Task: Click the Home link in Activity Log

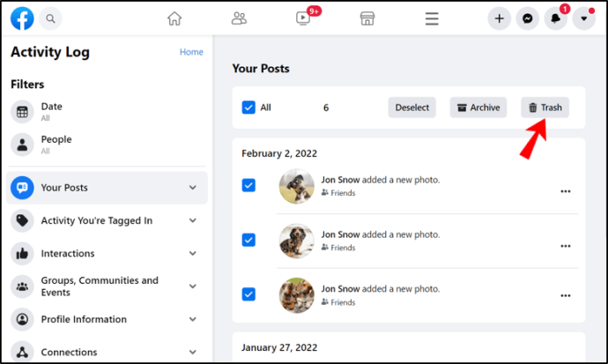Action: (x=191, y=52)
